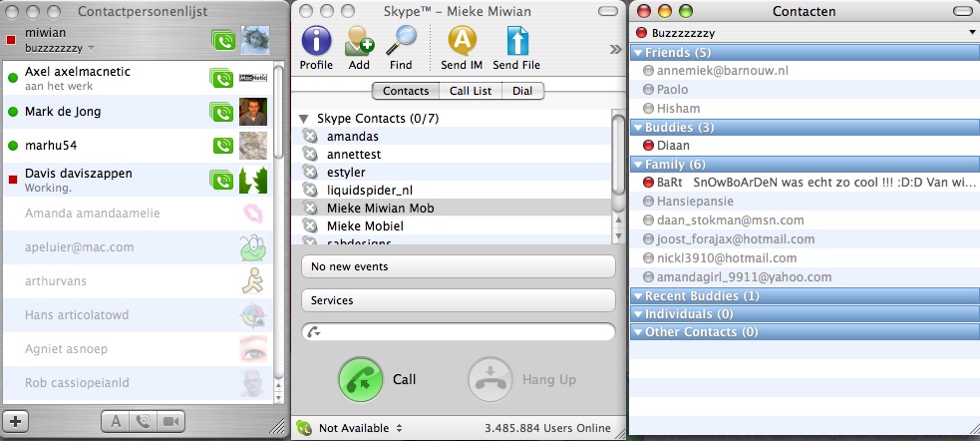Click miwian's own avatar picture
The image size is (980, 441).
tap(255, 40)
